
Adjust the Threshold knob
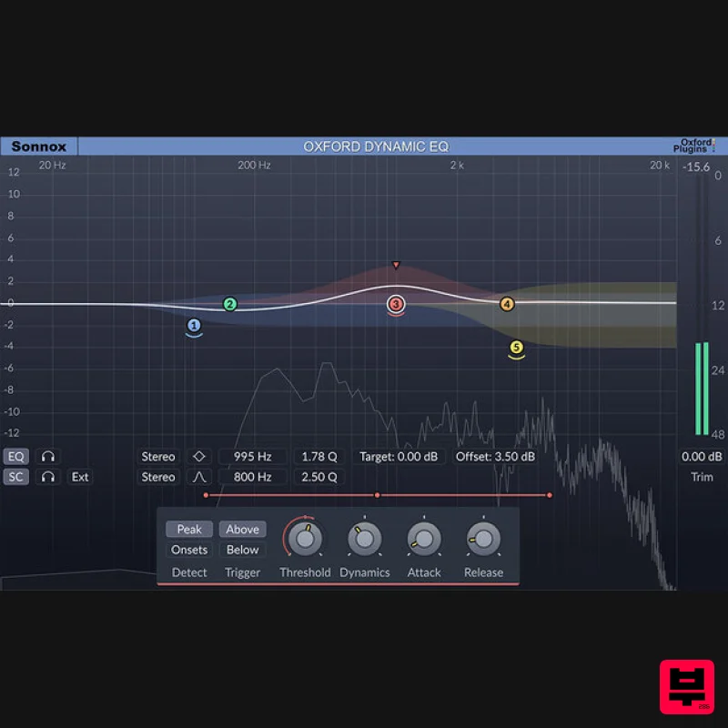pyautogui.click(x=304, y=541)
